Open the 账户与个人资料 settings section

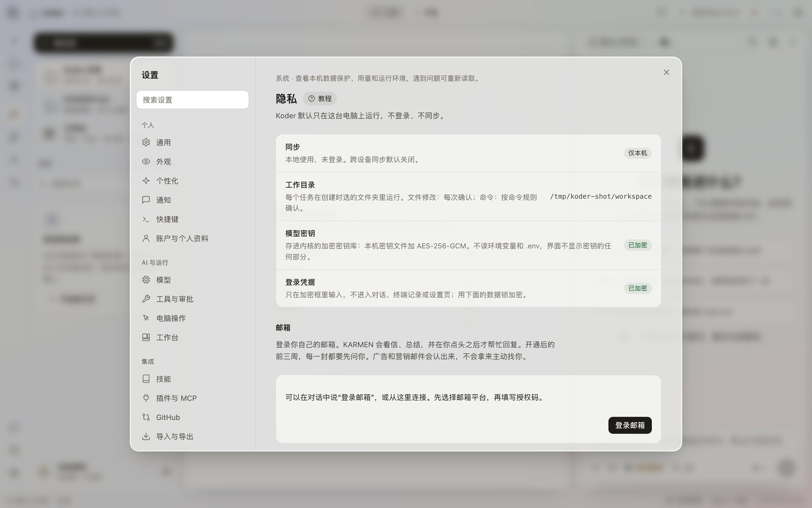coord(192,238)
